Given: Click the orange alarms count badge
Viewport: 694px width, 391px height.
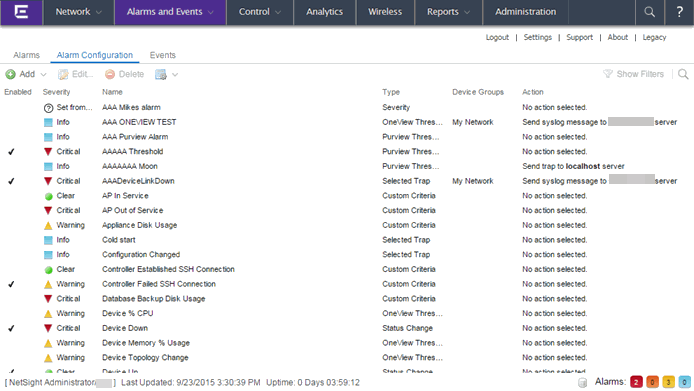Looking at the screenshot, I should [652, 382].
